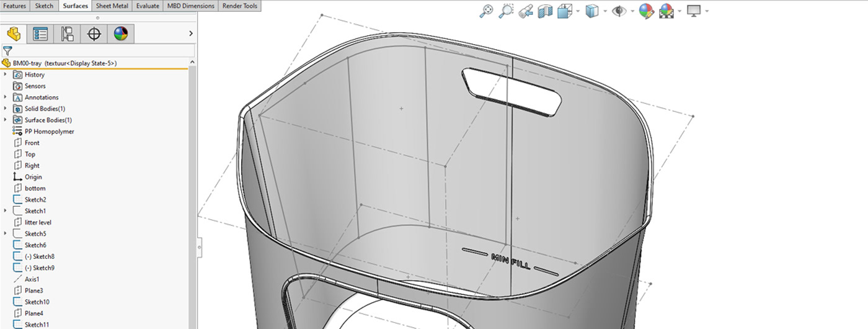
Task: Open the Sketch tab
Action: (x=45, y=6)
